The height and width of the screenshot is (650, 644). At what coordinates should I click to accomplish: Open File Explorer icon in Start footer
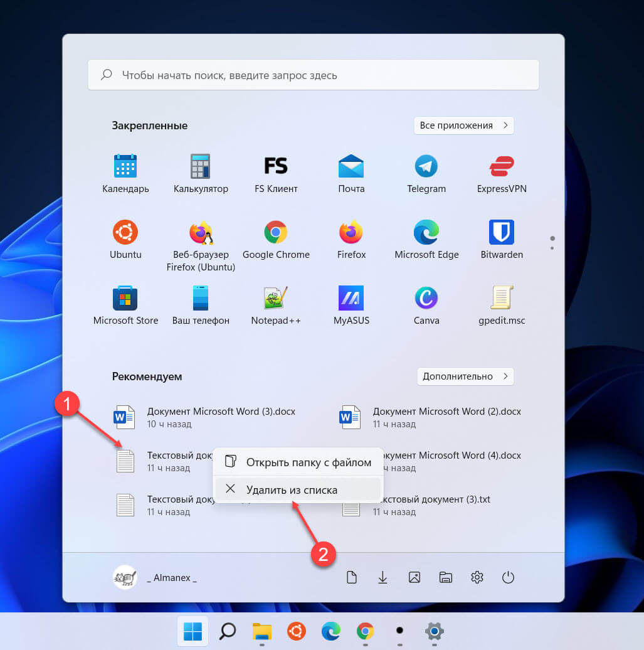point(445,577)
